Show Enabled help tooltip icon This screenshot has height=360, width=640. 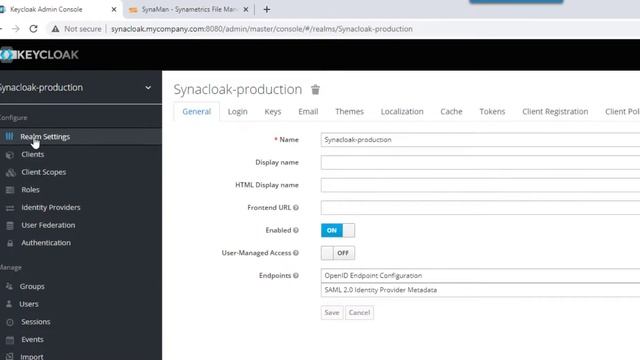pos(296,230)
